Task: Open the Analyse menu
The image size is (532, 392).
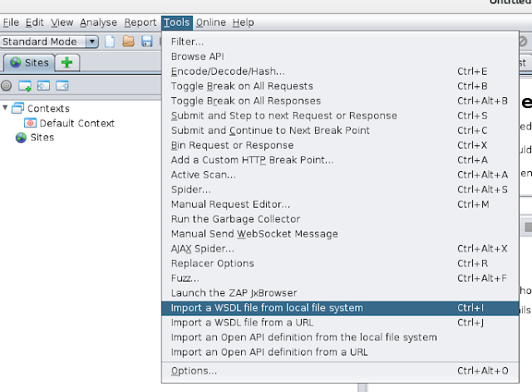Action: point(98,22)
